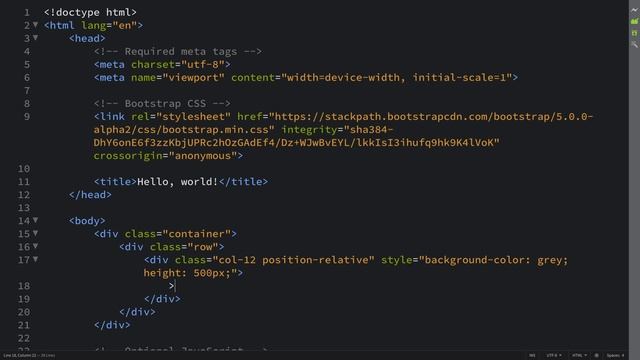Click the name="viewport" attribute text
The image size is (640, 360).
tap(178, 78)
